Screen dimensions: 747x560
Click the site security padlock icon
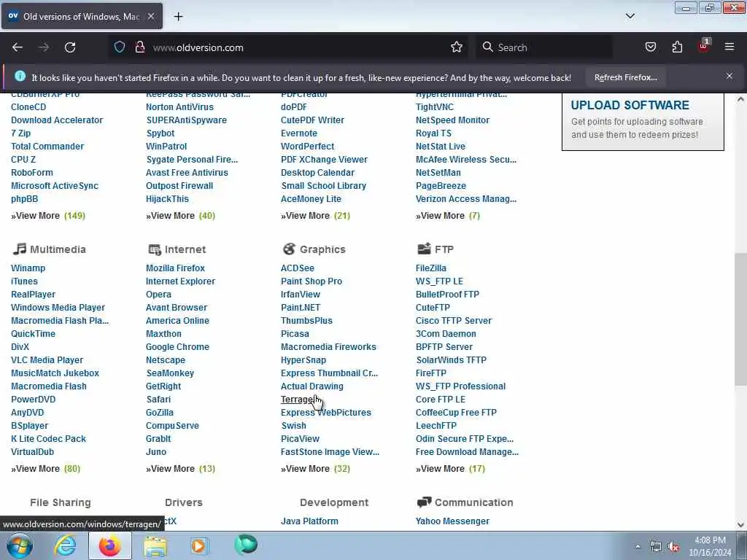[139, 47]
